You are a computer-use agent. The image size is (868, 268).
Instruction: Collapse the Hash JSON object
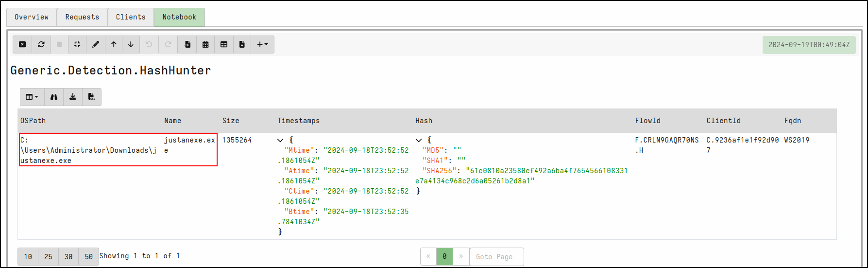(x=419, y=140)
